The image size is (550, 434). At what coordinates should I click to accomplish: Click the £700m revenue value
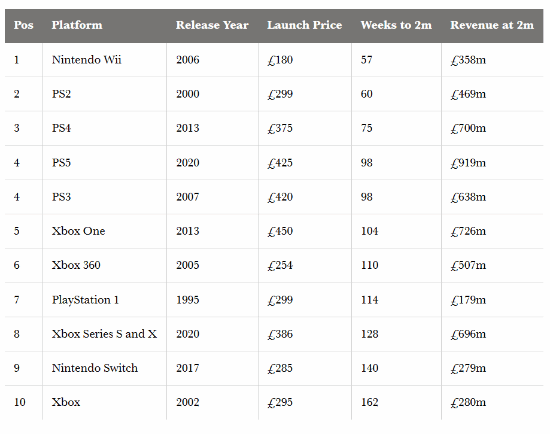(468, 128)
